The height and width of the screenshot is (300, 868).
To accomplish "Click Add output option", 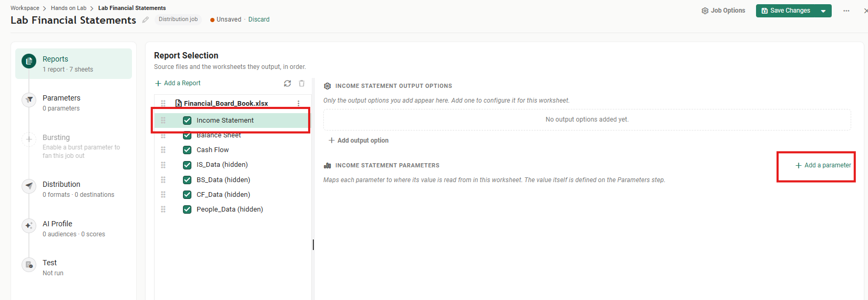I will click(x=359, y=141).
